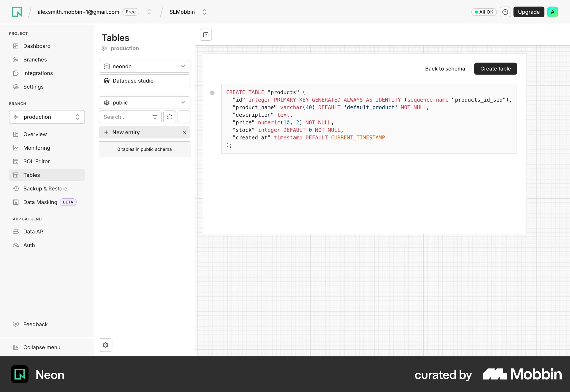The image size is (570, 392).
Task: Open Branches page
Action: pos(47,60)
